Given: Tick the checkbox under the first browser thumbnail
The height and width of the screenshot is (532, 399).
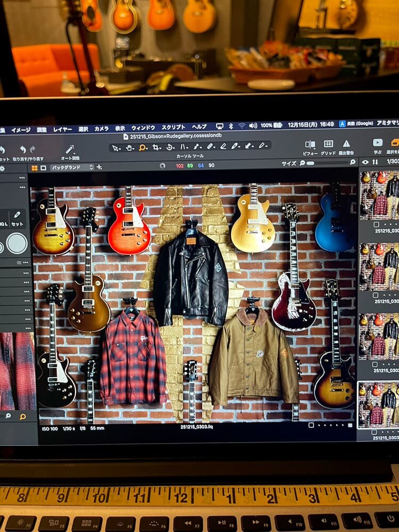Looking at the screenshot, I should (x=376, y=225).
